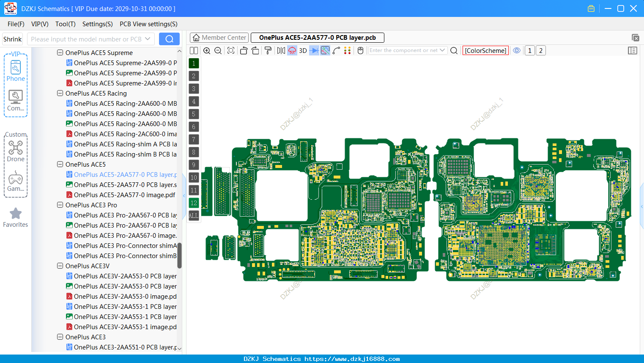This screenshot has height=363, width=644.
Task: Click the blue search button for model number
Action: pyautogui.click(x=169, y=39)
